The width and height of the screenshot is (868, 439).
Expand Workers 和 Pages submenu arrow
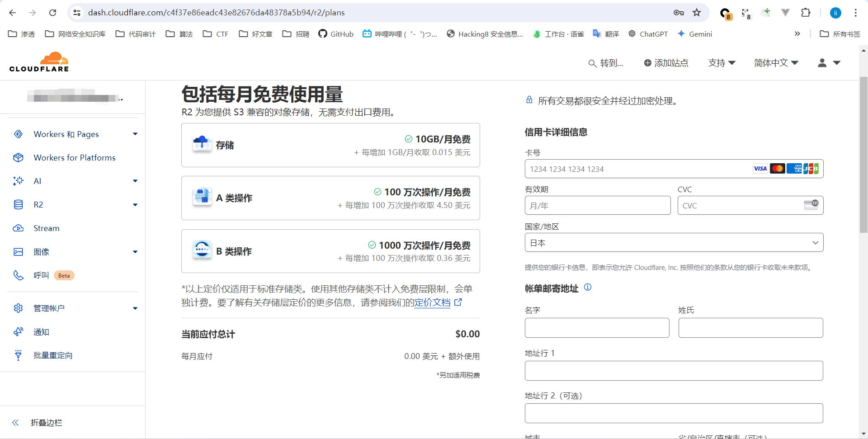pos(135,134)
